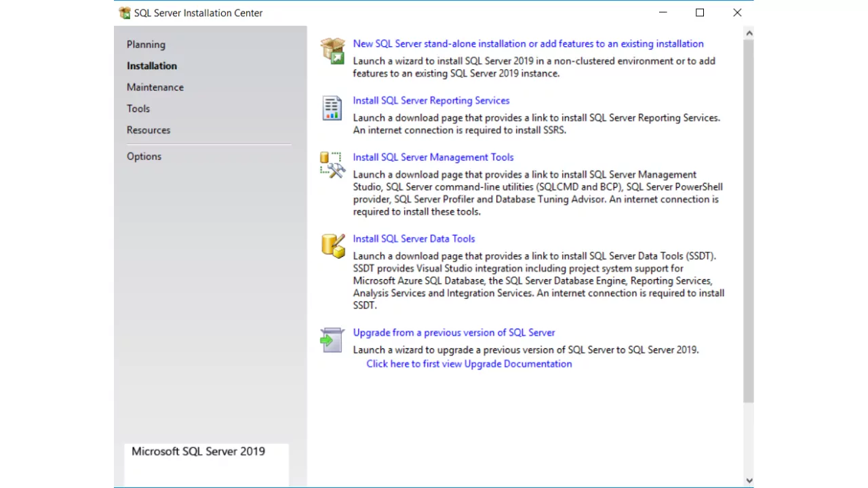This screenshot has height=488, width=868.
Task: Launch New SQL Server stand-alone installation link
Action: tap(528, 44)
